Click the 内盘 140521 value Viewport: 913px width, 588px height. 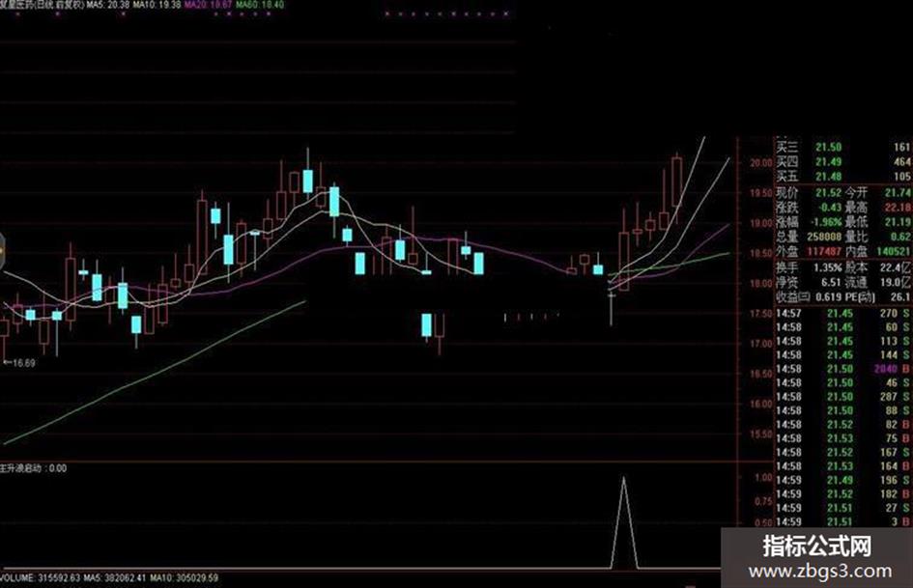pyautogui.click(x=878, y=251)
